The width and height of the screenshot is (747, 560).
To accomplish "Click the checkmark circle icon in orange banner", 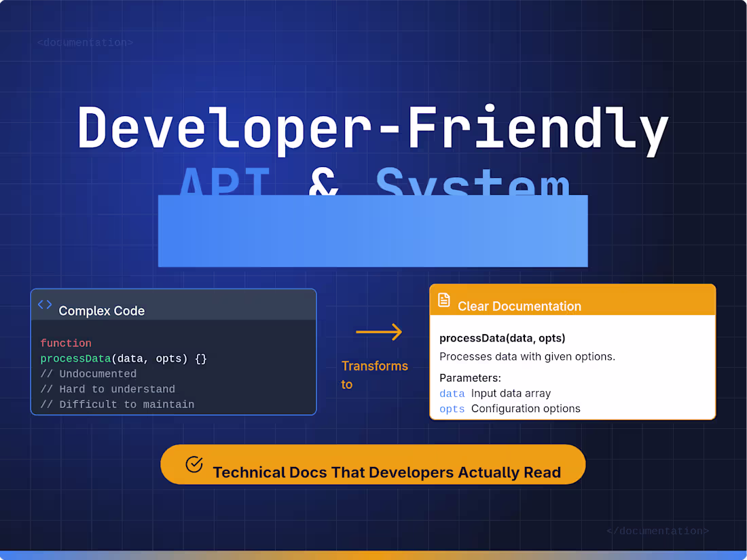I will tap(194, 465).
